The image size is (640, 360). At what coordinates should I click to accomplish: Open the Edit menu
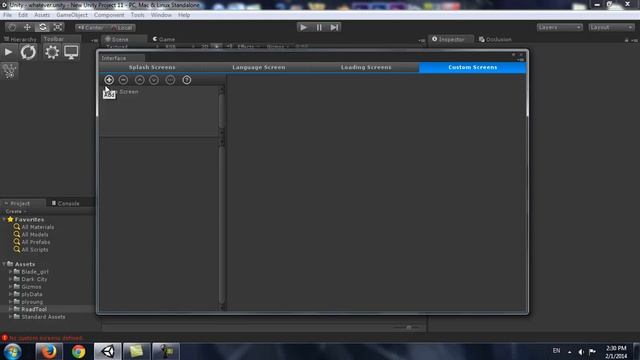coord(23,15)
